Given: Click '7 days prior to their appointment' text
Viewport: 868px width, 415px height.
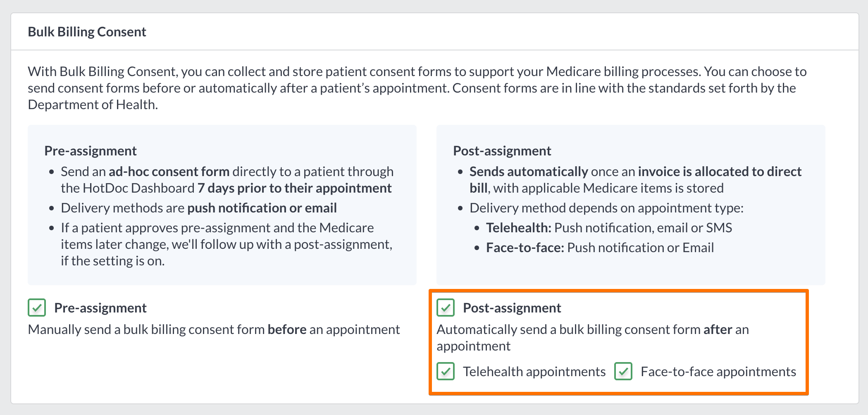Looking at the screenshot, I should tap(294, 188).
